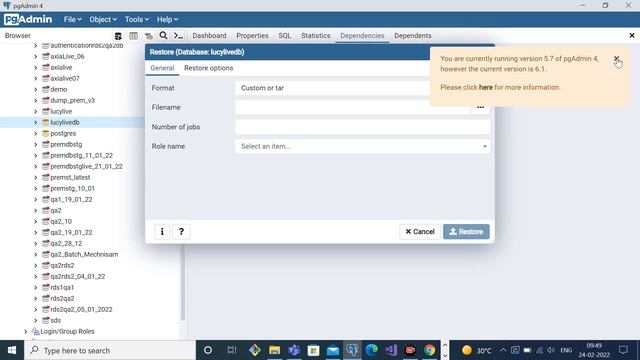Open the Search Objects magnifier icon
Viewport: 640px width, 360px height.
tap(163, 36)
